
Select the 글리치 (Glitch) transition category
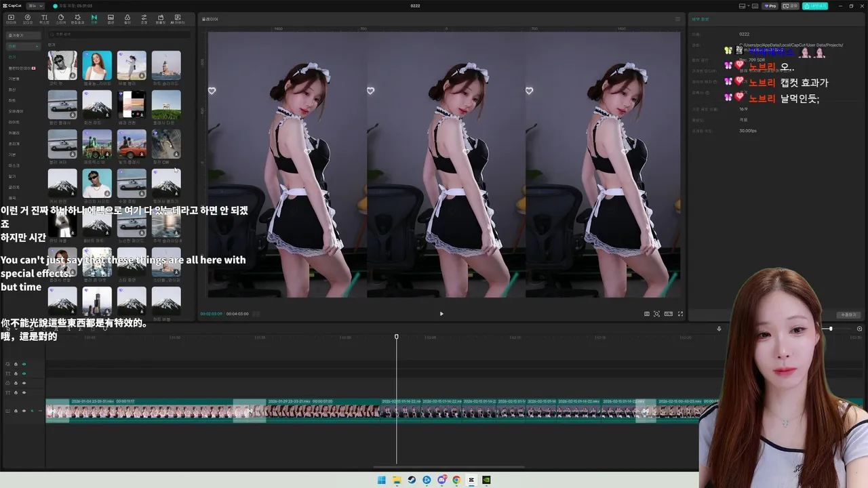14,187
